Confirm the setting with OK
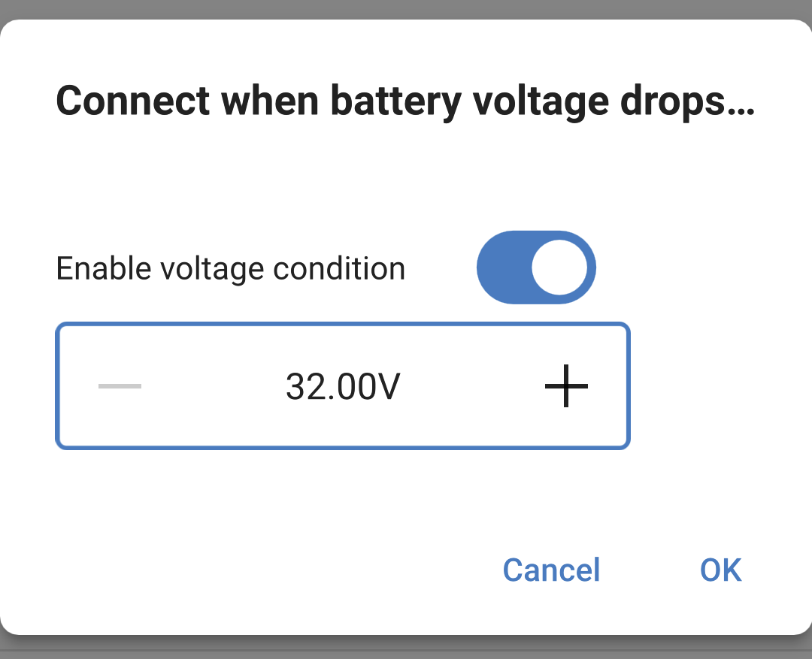This screenshot has height=659, width=812. pyautogui.click(x=721, y=570)
